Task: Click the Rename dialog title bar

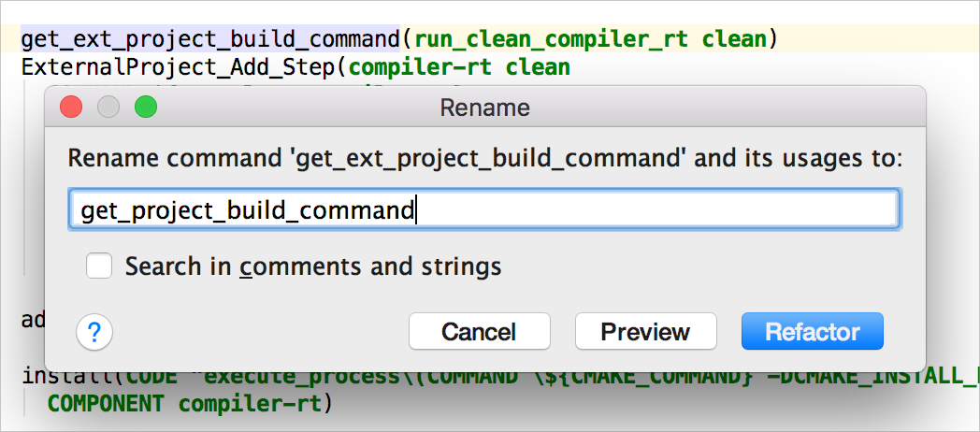Action: [485, 108]
